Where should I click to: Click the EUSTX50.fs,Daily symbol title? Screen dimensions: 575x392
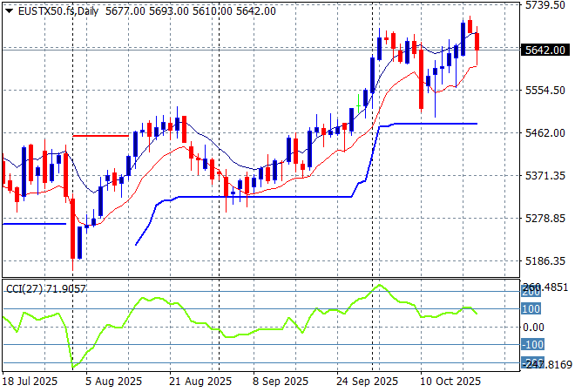pyautogui.click(x=56, y=10)
